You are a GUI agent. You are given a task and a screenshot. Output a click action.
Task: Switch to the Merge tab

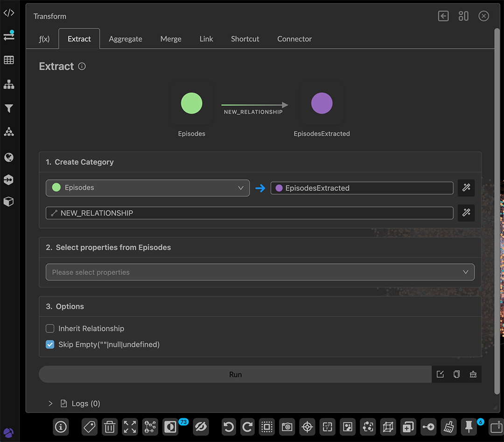(171, 39)
